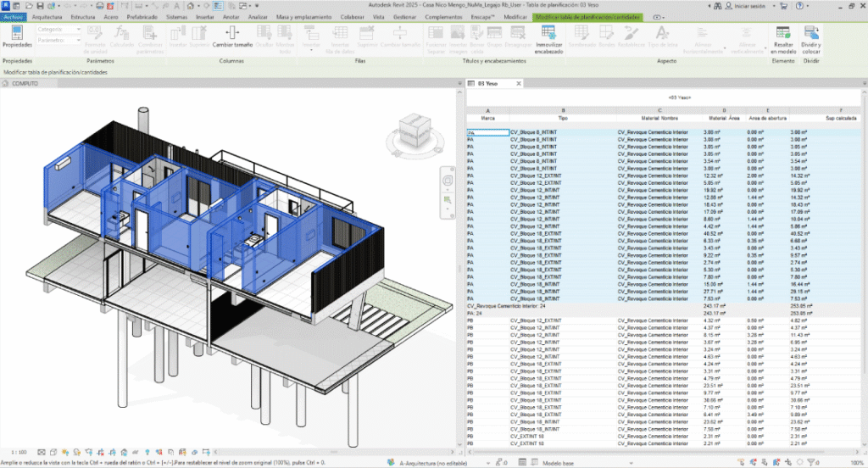Click Combinar parámetros icon
The height and width of the screenshot is (468, 868).
tap(150, 39)
